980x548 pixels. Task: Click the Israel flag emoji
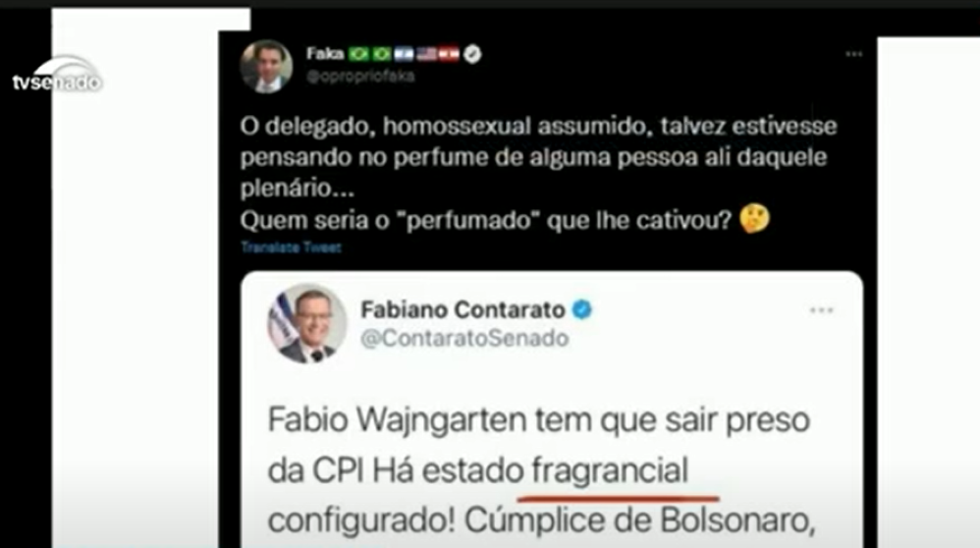pyautogui.click(x=404, y=54)
